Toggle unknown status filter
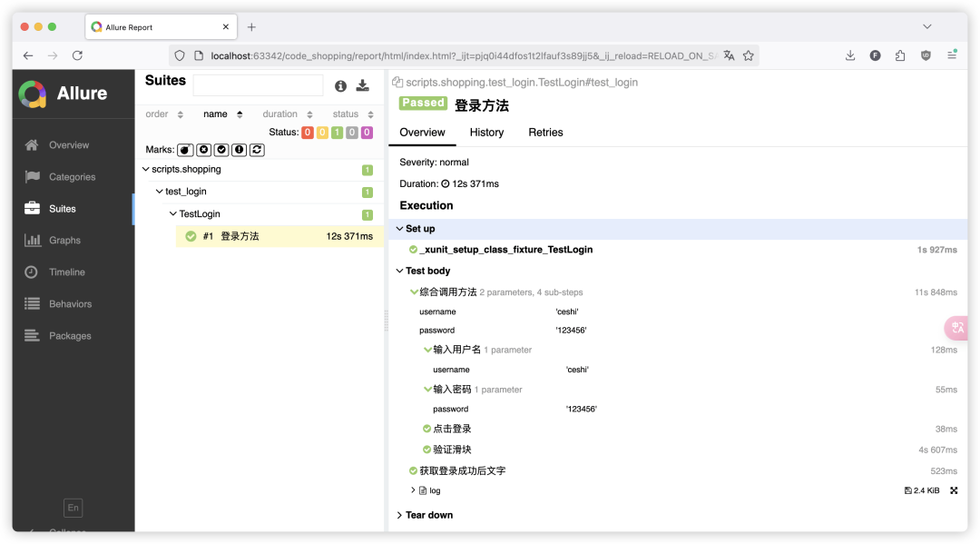 click(367, 133)
